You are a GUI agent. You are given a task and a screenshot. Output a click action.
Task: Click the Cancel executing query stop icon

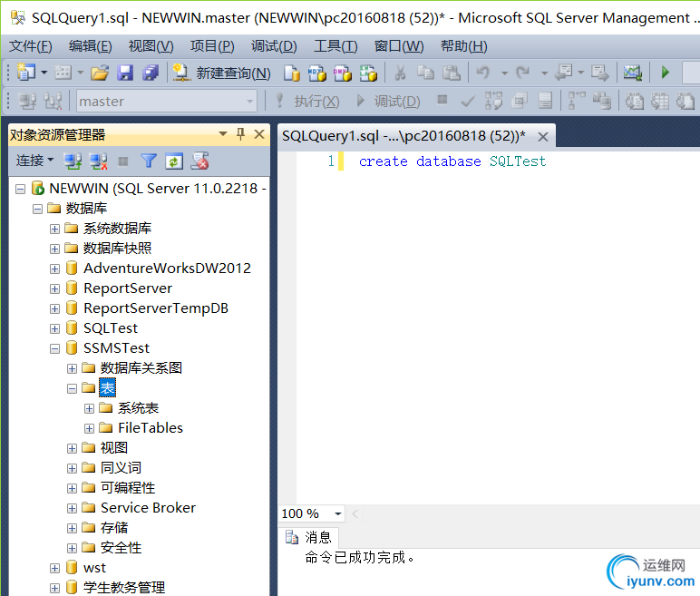pos(442,100)
